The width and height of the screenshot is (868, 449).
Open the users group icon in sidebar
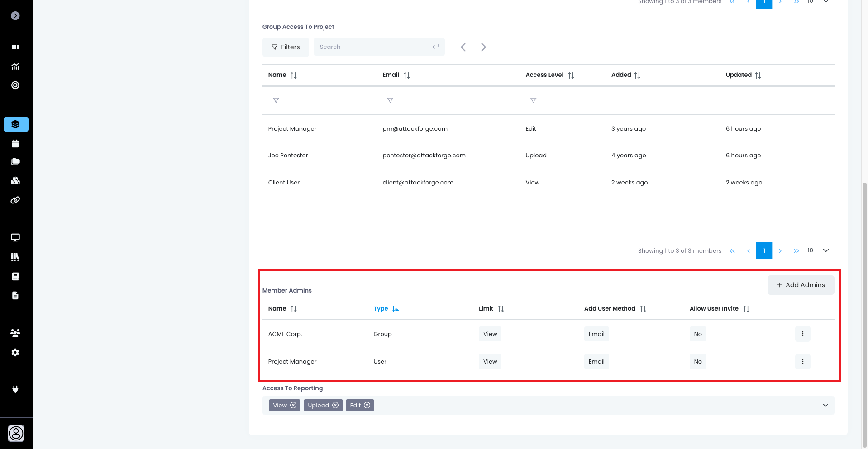(x=15, y=333)
